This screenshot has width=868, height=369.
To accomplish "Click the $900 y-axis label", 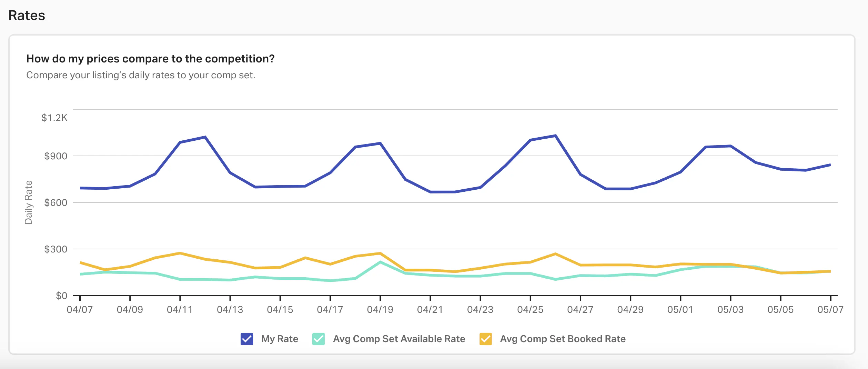I will point(55,156).
